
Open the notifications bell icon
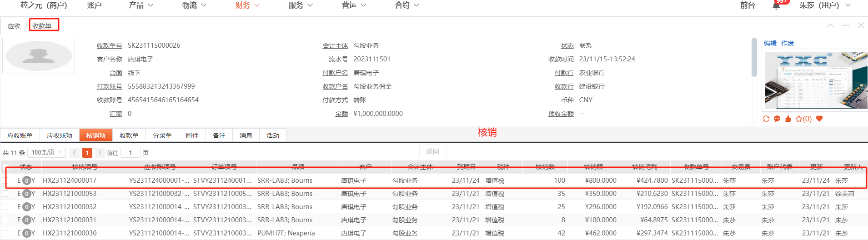coord(776,6)
